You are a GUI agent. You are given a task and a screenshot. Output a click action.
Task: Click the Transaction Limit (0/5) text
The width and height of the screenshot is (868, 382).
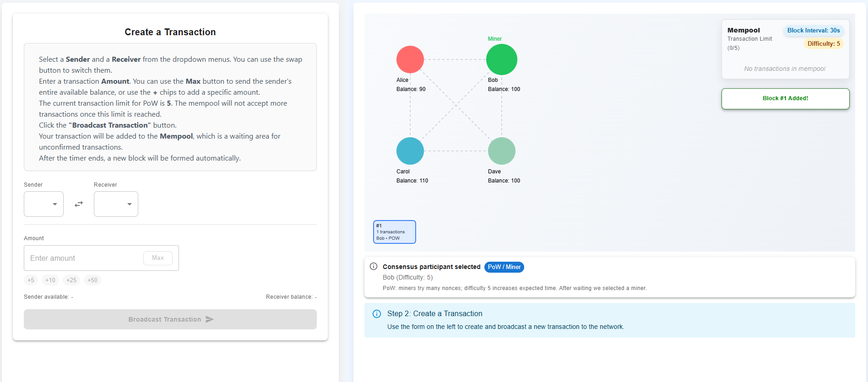pos(750,43)
